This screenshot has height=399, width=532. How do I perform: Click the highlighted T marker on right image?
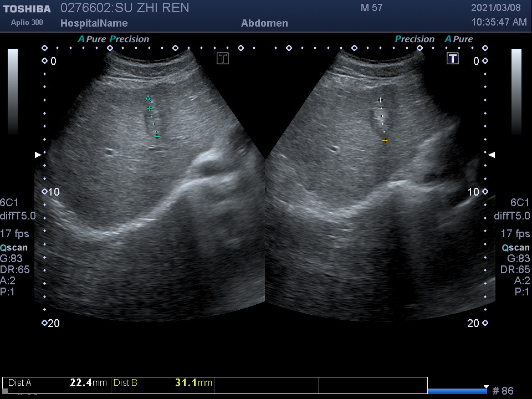pyautogui.click(x=453, y=58)
